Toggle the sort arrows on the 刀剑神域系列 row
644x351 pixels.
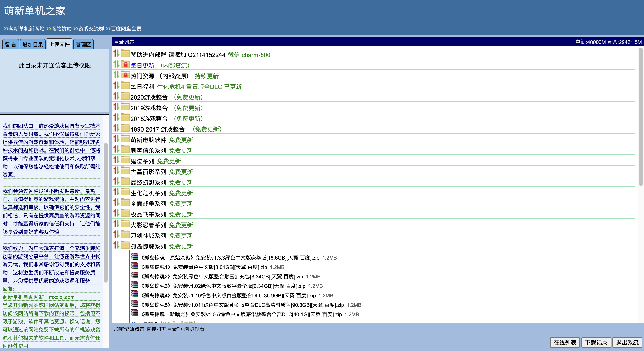pos(116,235)
